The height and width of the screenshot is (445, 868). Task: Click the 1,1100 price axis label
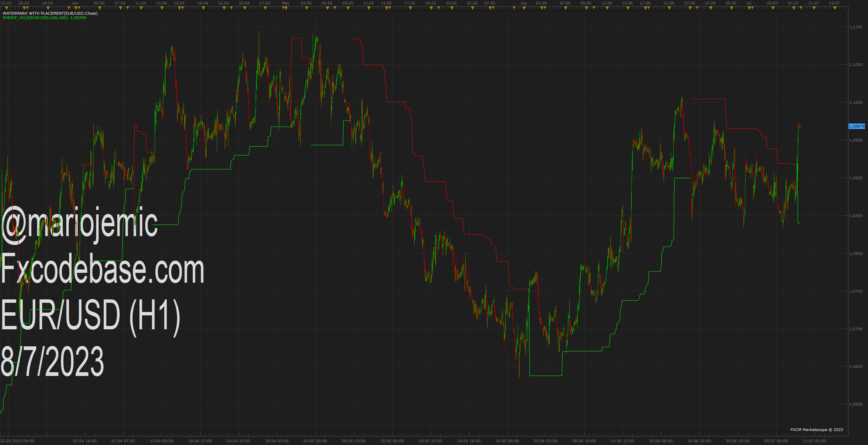856,27
